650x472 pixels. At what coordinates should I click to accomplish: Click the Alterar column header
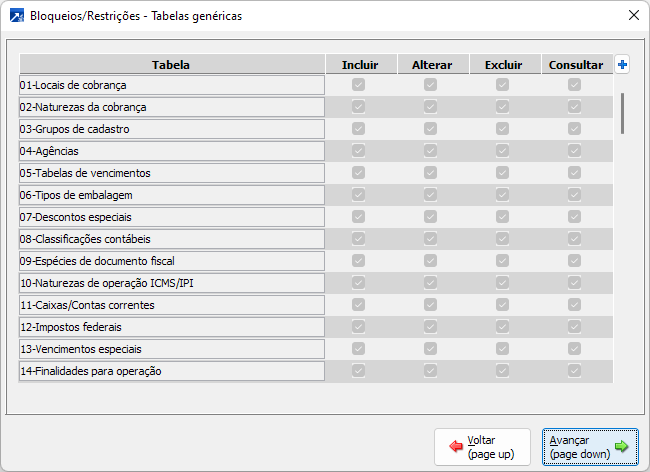pos(432,65)
